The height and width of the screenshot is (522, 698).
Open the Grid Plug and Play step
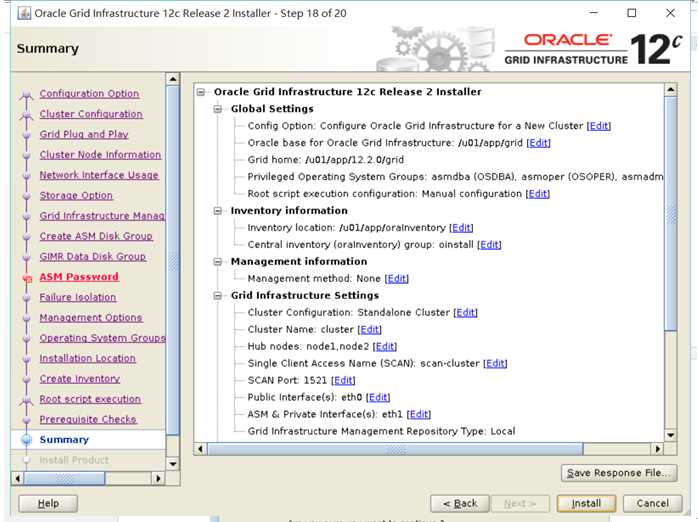coord(84,134)
